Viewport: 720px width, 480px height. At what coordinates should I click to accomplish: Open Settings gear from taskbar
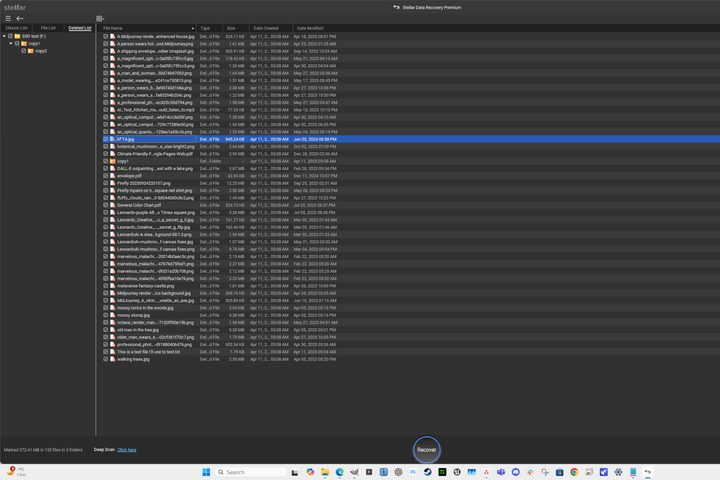(x=619, y=472)
